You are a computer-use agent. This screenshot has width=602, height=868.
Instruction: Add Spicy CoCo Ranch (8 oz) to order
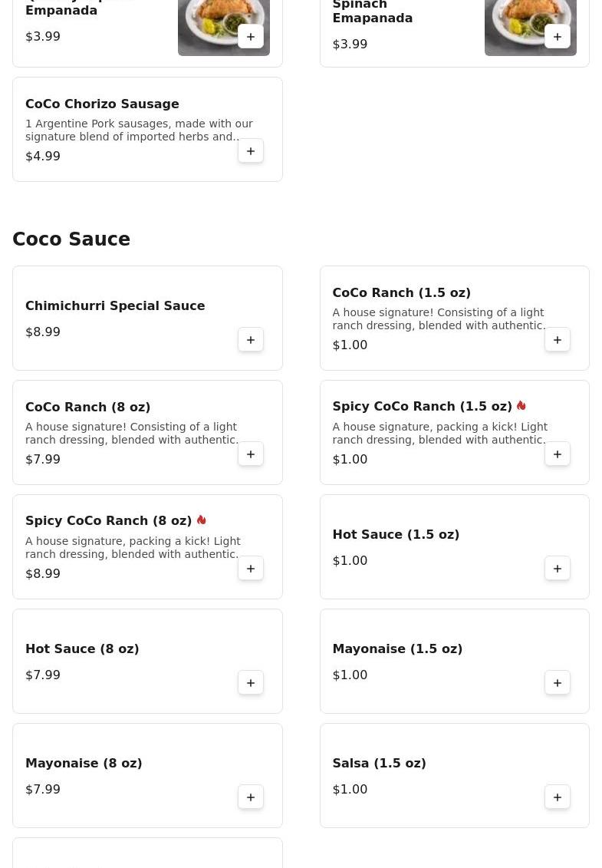point(251,569)
